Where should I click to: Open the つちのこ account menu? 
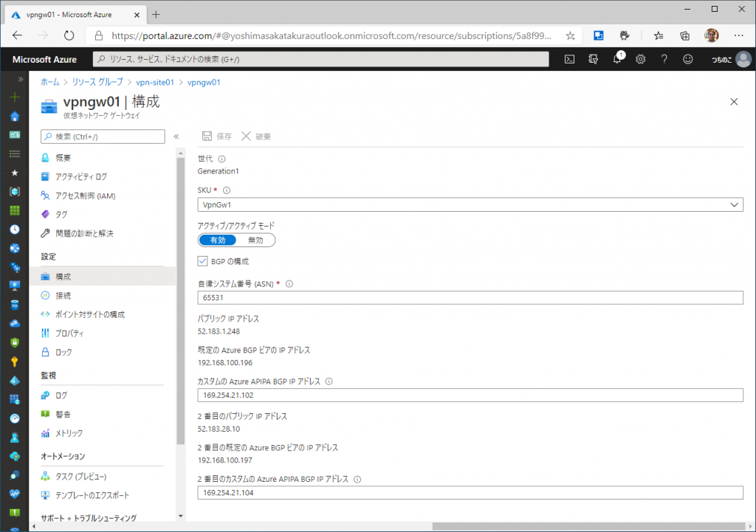click(731, 59)
